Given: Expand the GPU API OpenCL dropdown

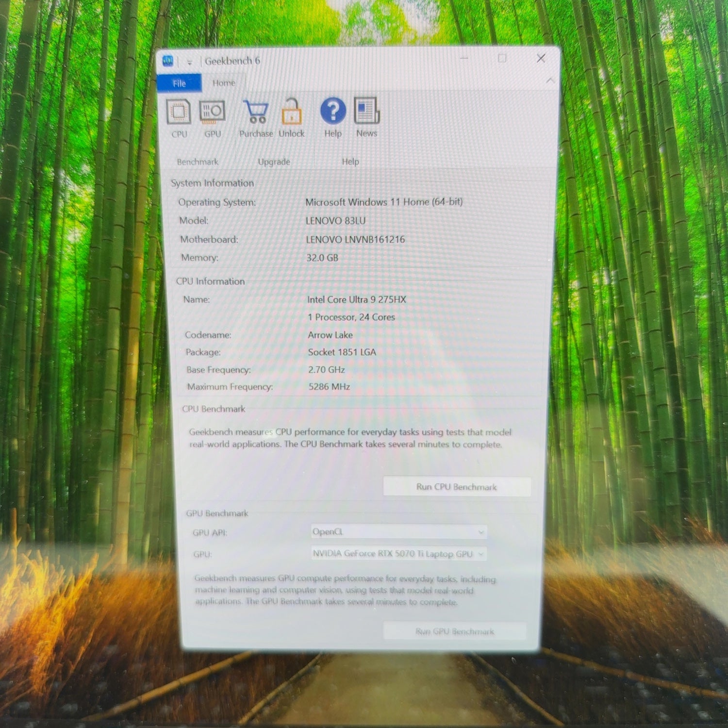Looking at the screenshot, I should pos(398,532).
